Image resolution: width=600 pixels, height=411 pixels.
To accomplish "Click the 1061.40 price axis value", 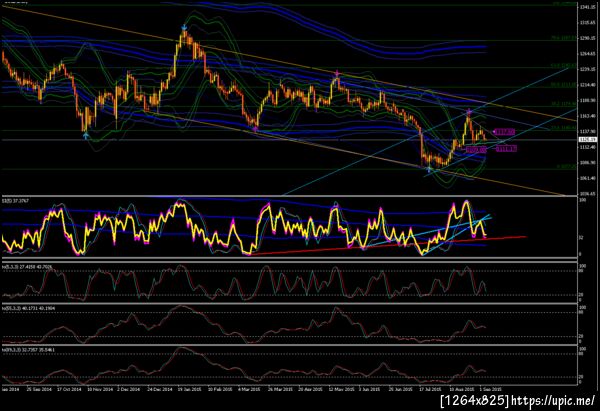I will tap(589, 179).
